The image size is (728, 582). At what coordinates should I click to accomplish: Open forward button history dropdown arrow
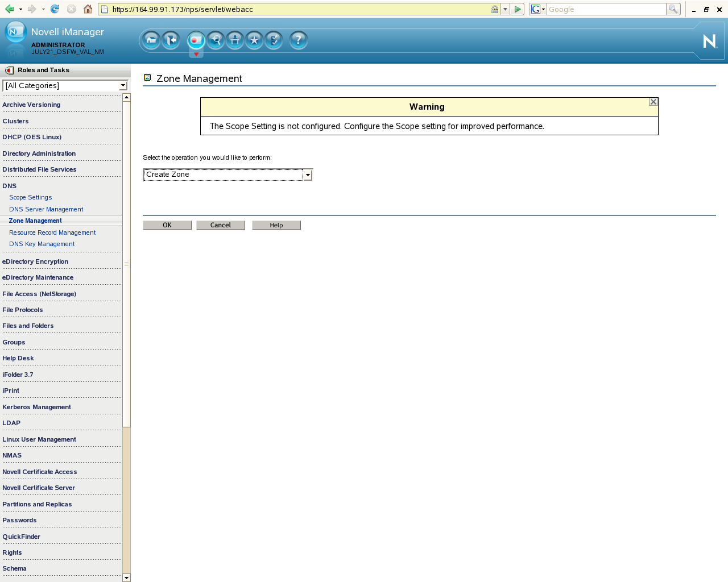click(43, 9)
